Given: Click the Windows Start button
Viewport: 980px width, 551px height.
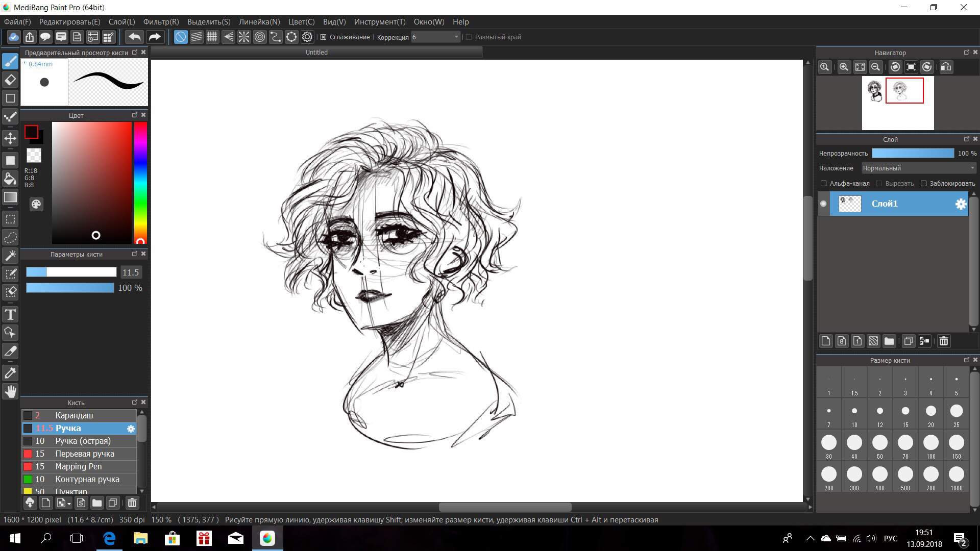Looking at the screenshot, I should point(15,538).
